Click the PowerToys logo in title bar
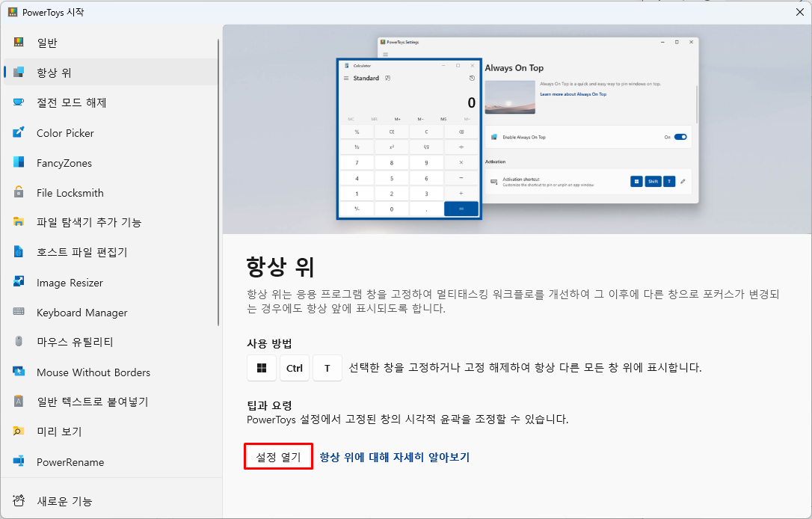The width and height of the screenshot is (812, 519). [x=13, y=12]
